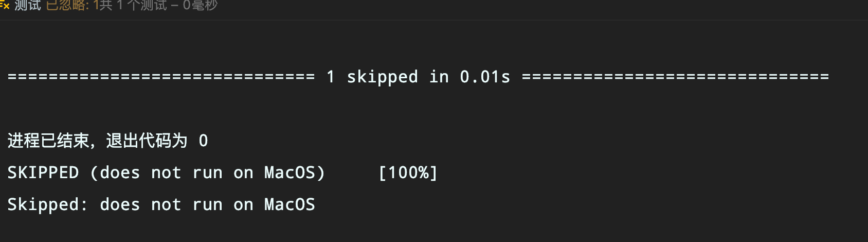Click the exit code 0 value
Screen dimensions: 868x242
point(203,141)
